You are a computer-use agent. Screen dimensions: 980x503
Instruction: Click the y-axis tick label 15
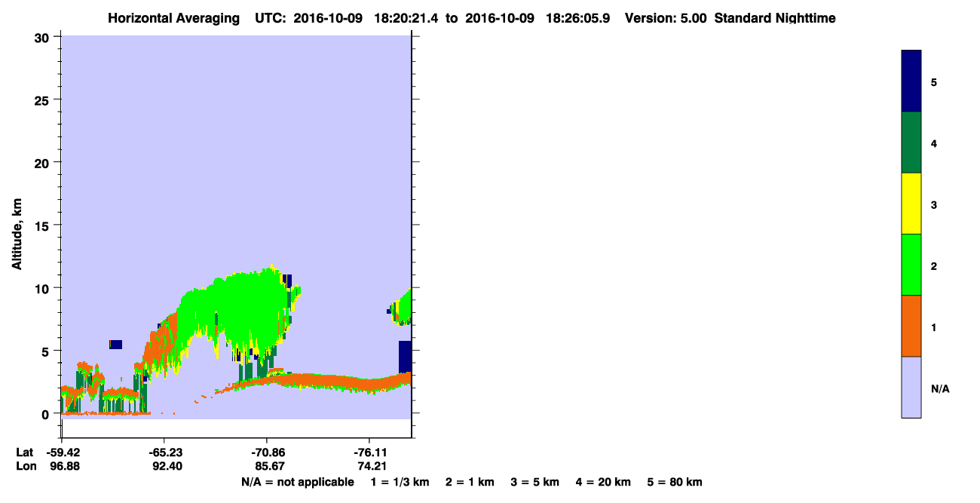43,225
